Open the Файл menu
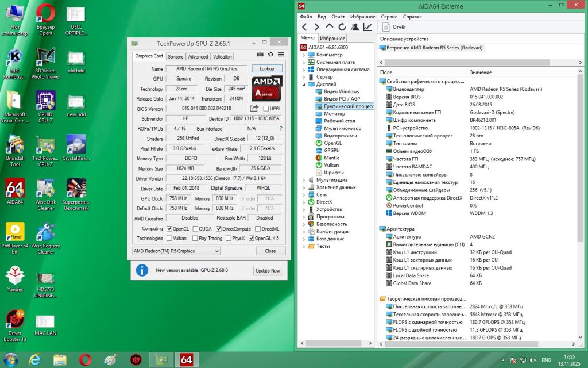Image resolution: width=588 pixels, height=368 pixels. pos(306,17)
